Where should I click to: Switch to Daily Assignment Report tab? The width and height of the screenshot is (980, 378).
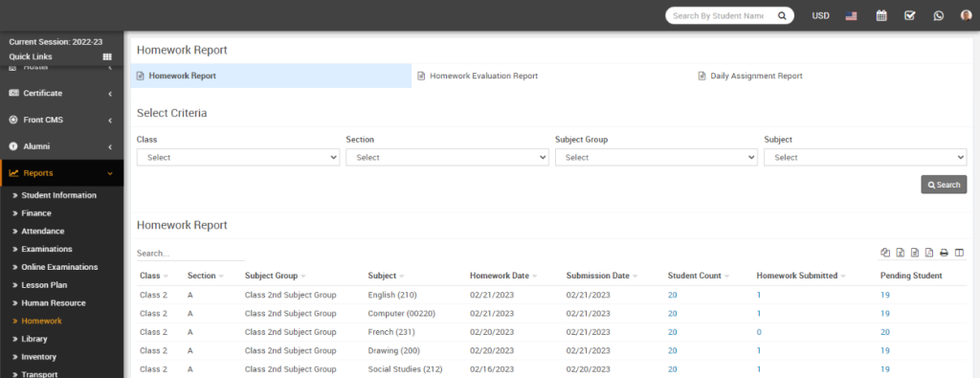click(750, 76)
